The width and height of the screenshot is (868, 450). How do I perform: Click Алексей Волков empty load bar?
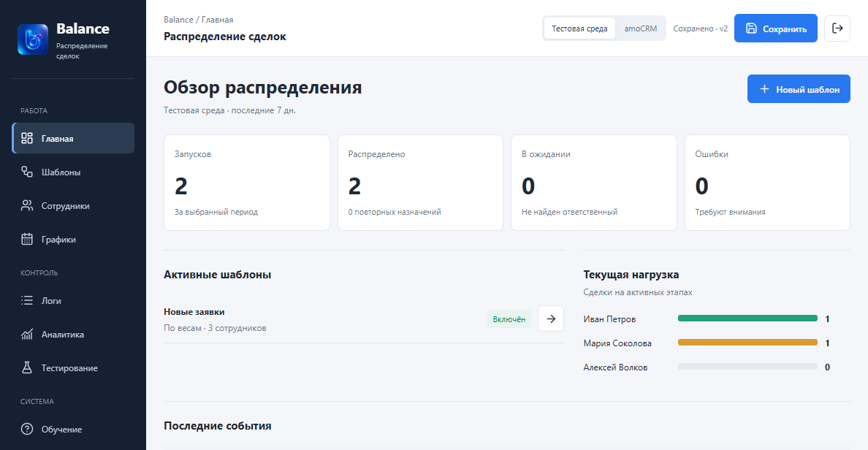(x=748, y=367)
